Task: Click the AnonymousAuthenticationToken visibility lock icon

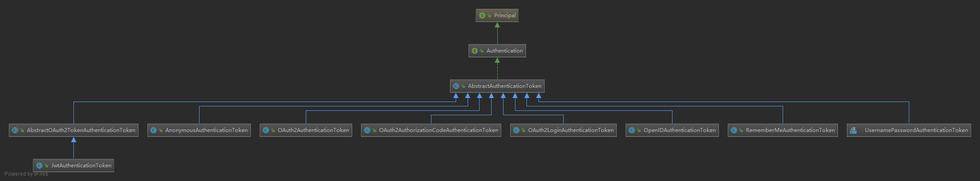Action: point(161,130)
